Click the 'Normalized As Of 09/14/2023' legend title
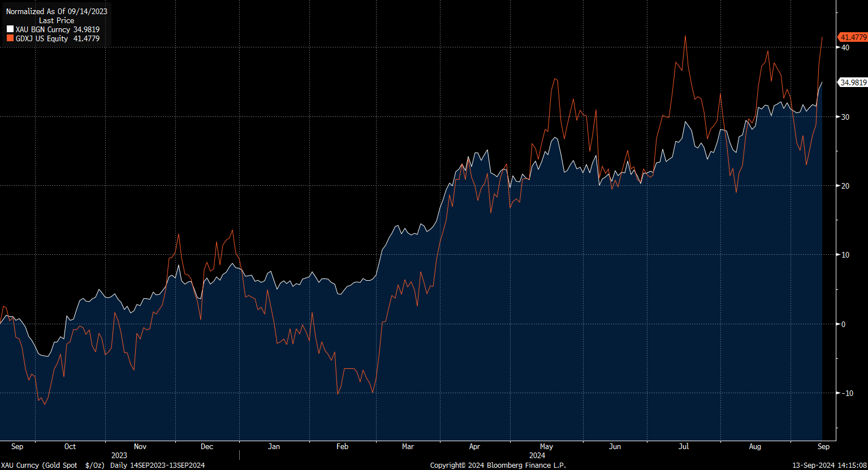 pyautogui.click(x=57, y=11)
